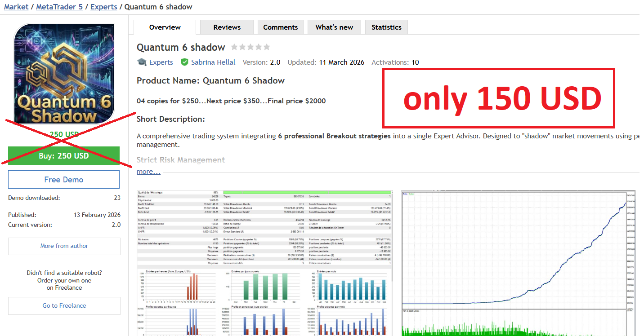Screen dimensions: 644x336
Task: Click the Short Description: heading
Action: click(x=171, y=119)
